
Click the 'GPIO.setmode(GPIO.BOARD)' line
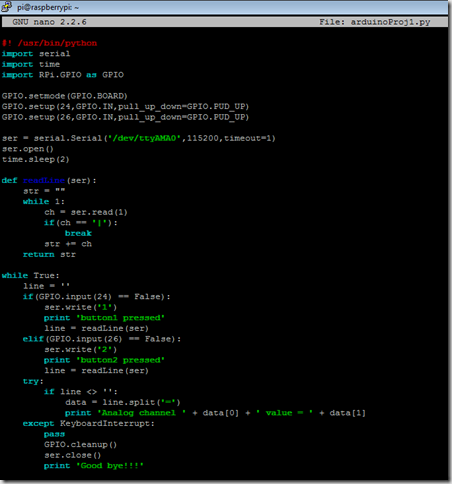click(x=65, y=96)
